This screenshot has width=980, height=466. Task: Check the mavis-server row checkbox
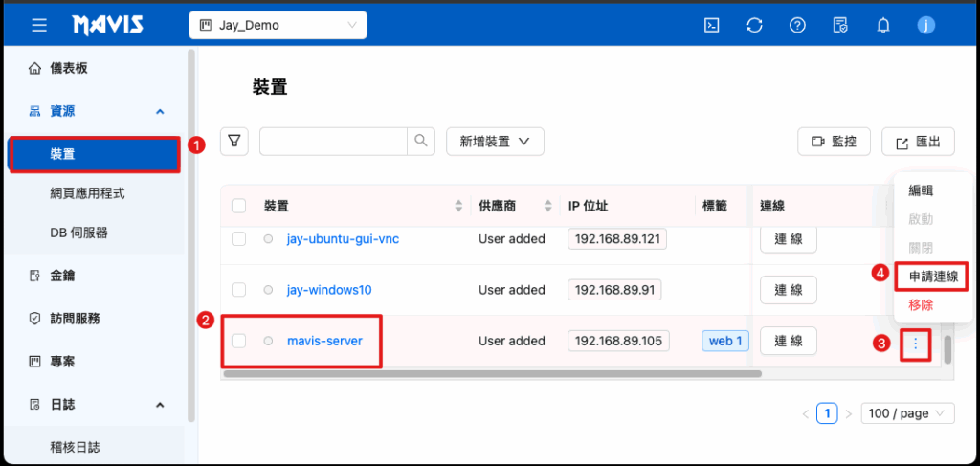(239, 341)
